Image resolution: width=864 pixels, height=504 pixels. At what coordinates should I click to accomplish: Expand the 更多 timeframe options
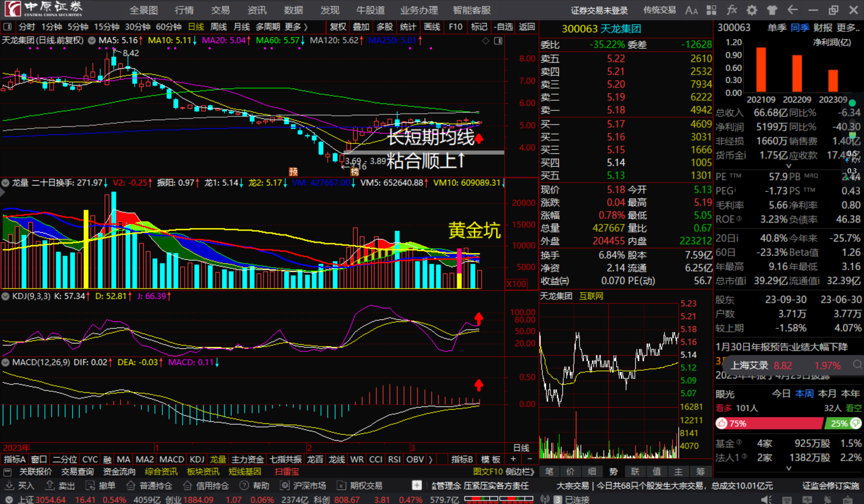(296, 27)
